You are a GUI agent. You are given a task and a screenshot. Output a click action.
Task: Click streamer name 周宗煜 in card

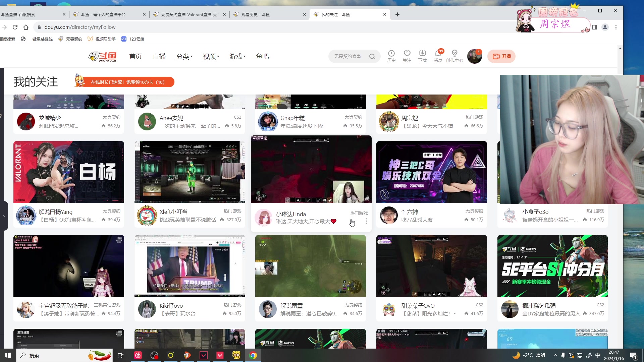pyautogui.click(x=410, y=118)
